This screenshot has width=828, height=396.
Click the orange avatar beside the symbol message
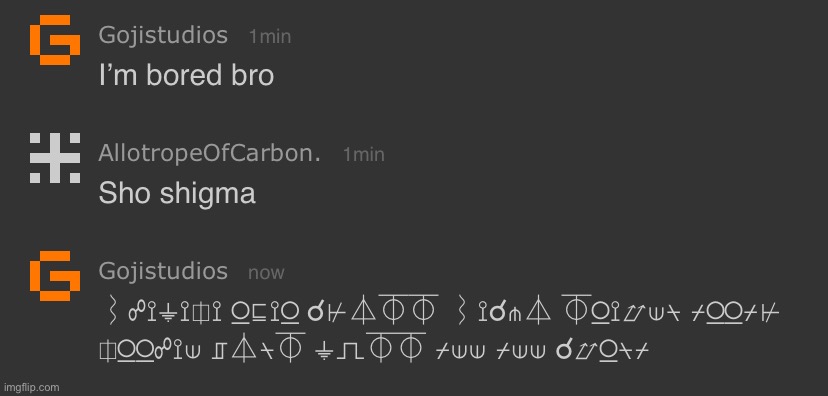click(55, 276)
